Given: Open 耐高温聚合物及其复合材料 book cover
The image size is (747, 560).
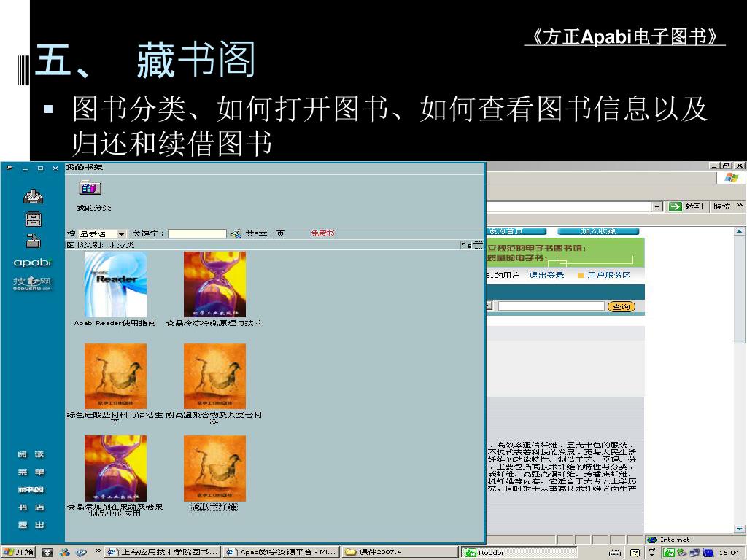Looking at the screenshot, I should (x=215, y=376).
